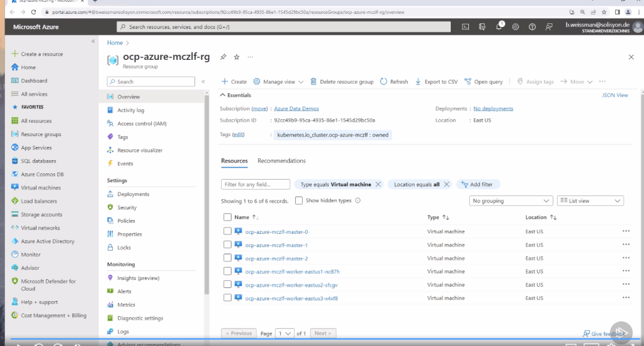This screenshot has width=644, height=346.
Task: Open directories and subscriptions filter icon
Action: (482, 26)
